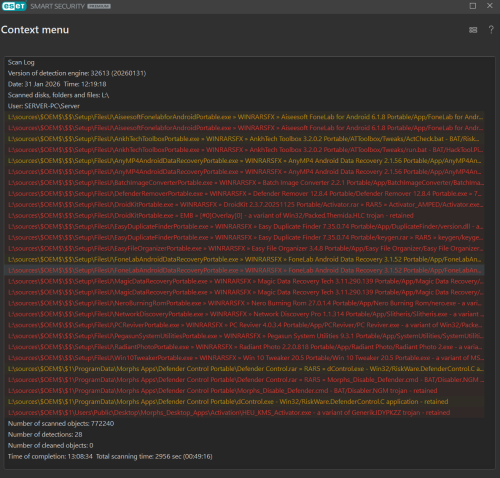
Task: Select the red AnyMP4AndroidDataRecoveryPortable.exe entry
Action: (x=245, y=172)
